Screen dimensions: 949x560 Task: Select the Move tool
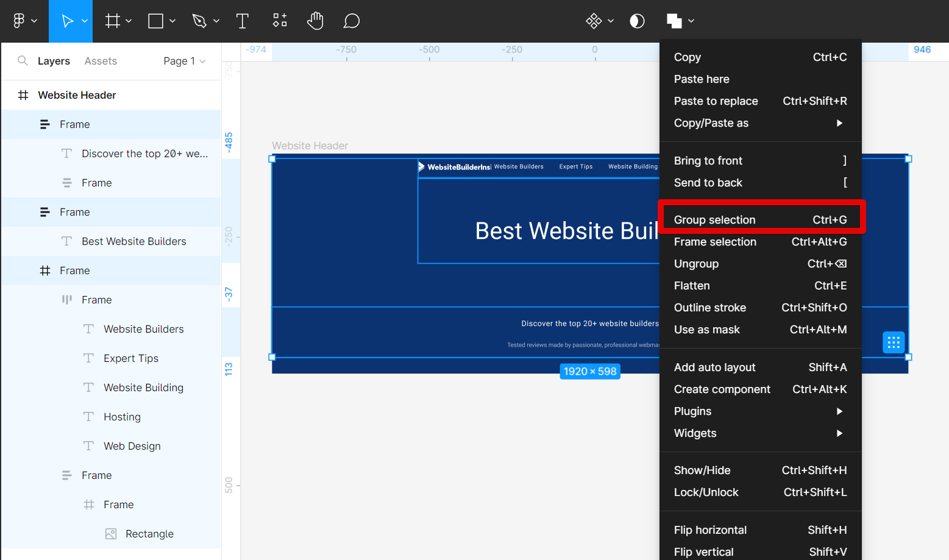[x=67, y=21]
